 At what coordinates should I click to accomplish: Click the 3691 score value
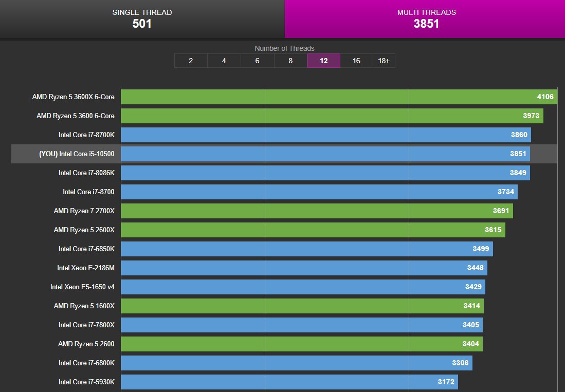[x=501, y=211]
